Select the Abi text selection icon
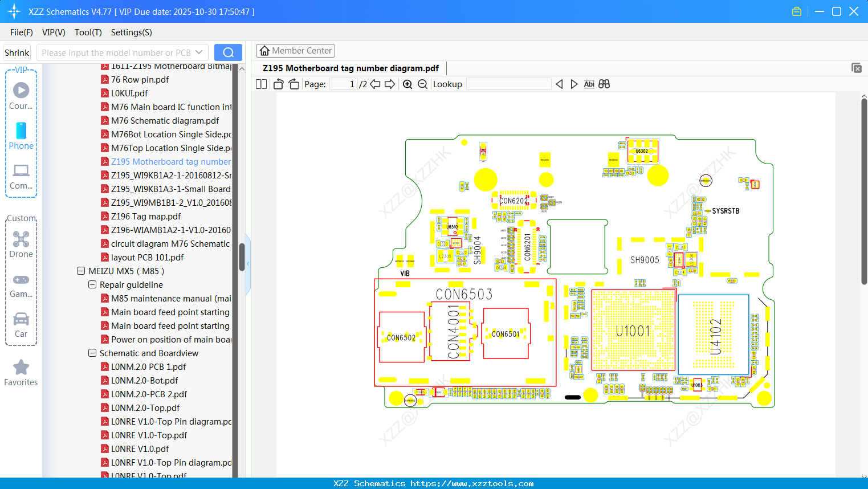 pos(589,84)
